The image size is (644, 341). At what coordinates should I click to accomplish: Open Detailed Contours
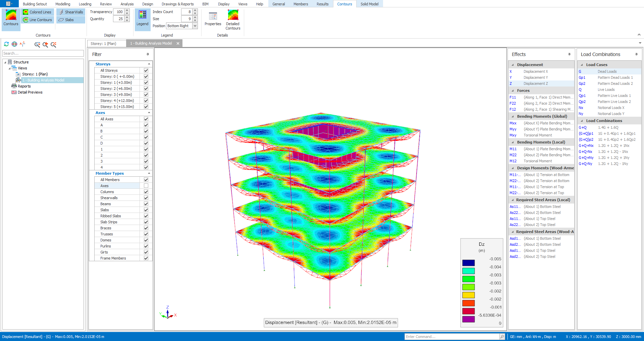[233, 19]
